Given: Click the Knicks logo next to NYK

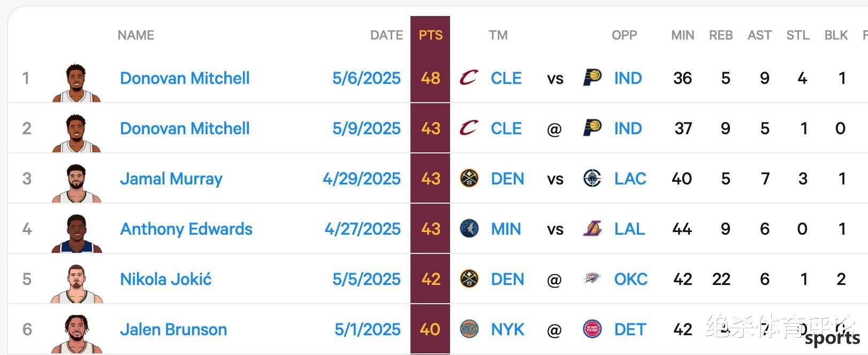Looking at the screenshot, I should point(469,329).
